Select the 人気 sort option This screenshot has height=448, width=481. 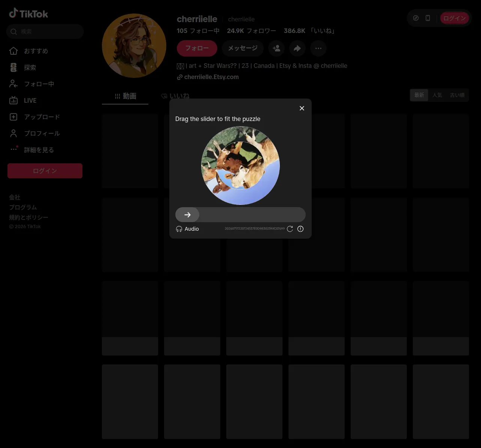tap(437, 95)
